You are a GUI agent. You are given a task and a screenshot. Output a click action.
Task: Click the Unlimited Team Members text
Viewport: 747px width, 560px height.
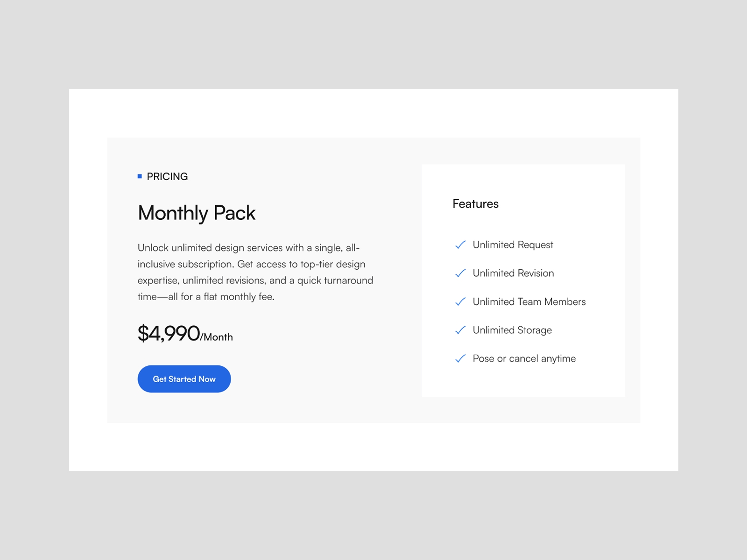pyautogui.click(x=529, y=302)
